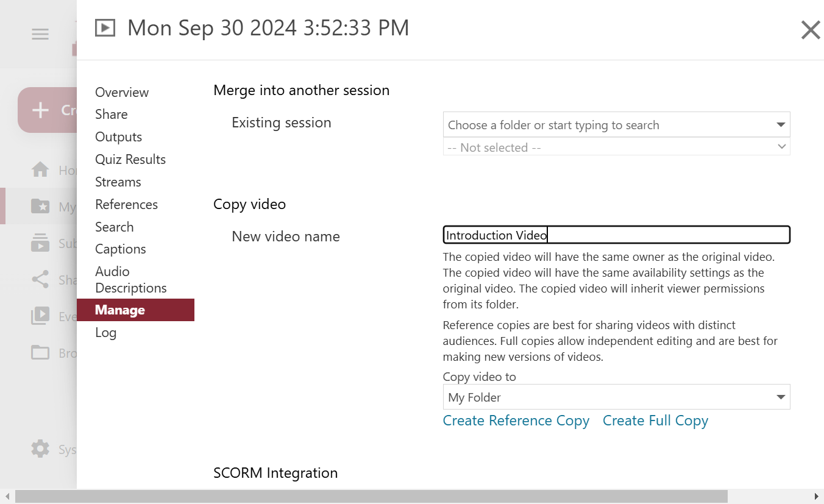Go to the Share tab
Image resolution: width=824 pixels, height=504 pixels.
click(112, 114)
